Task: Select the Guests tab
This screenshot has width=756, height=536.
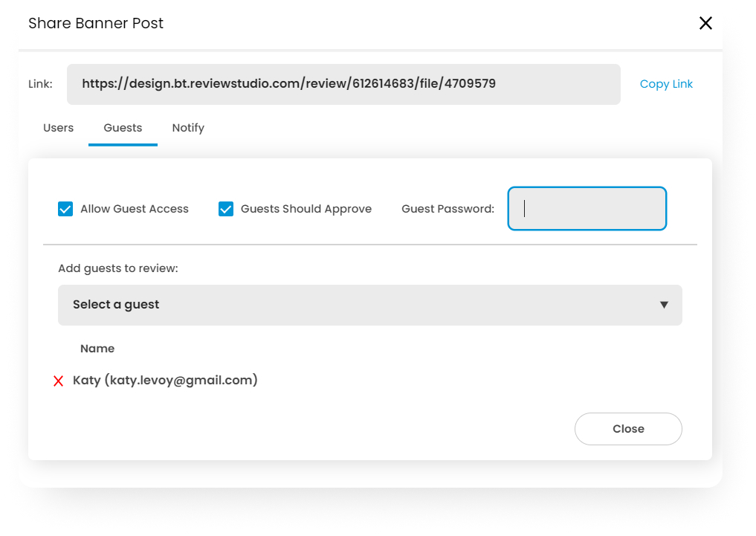Action: click(123, 128)
